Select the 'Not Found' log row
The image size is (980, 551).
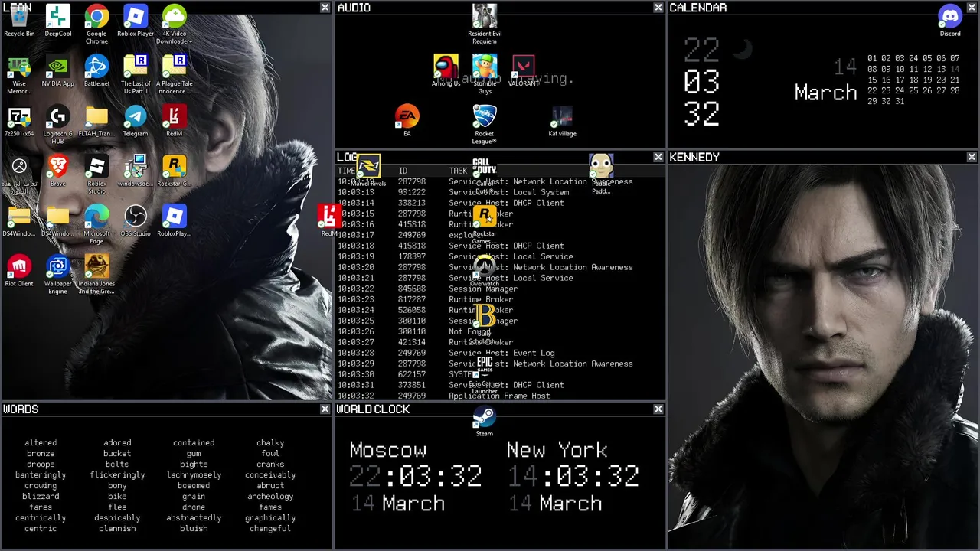pos(501,332)
